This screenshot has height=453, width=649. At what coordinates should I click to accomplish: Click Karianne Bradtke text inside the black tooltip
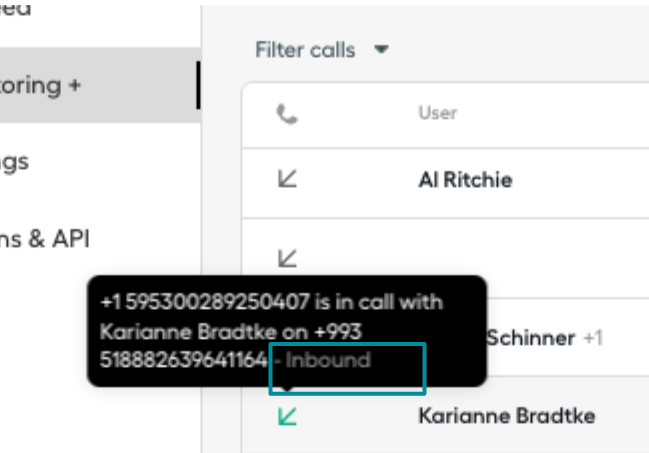pyautogui.click(x=188, y=332)
